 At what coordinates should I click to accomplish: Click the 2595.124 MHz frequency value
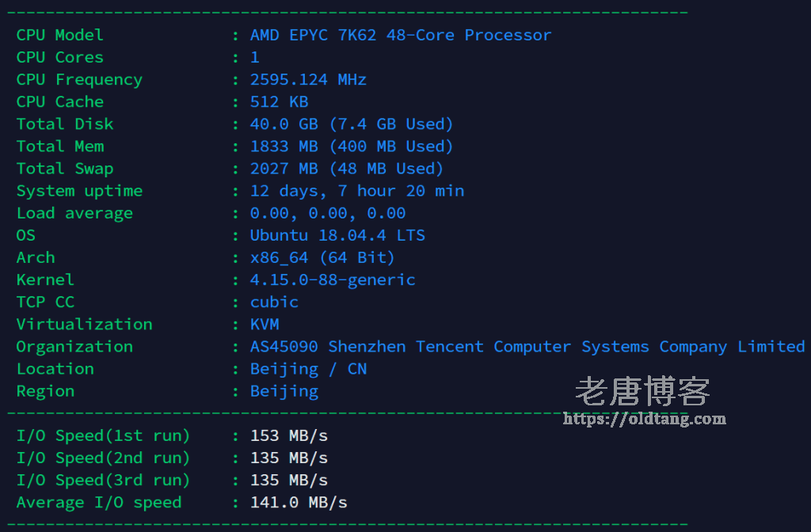pos(308,79)
